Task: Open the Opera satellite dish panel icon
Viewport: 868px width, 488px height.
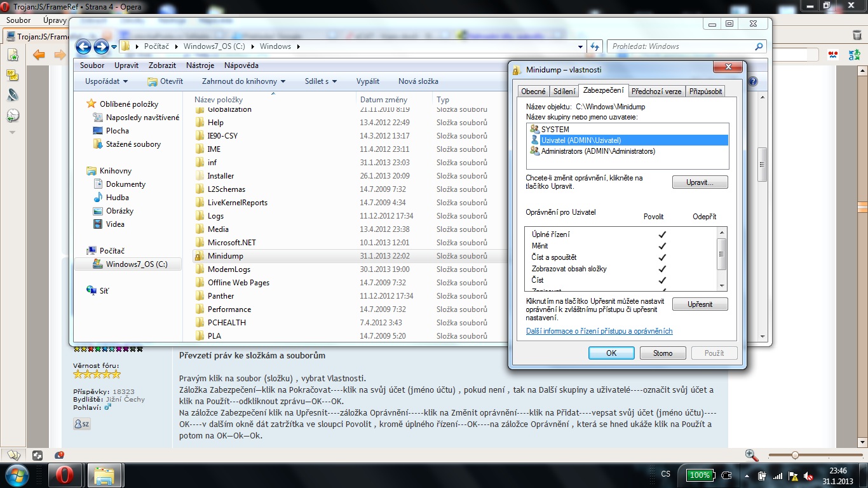Action: click(x=12, y=95)
